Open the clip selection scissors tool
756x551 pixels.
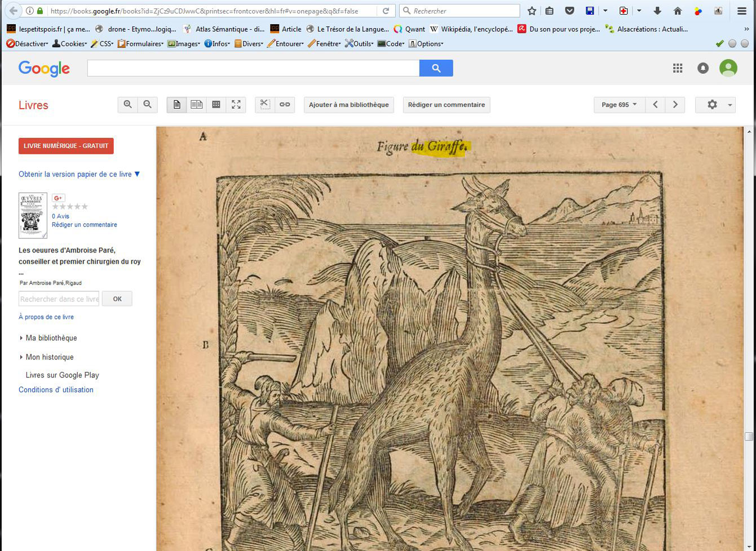[x=265, y=105]
